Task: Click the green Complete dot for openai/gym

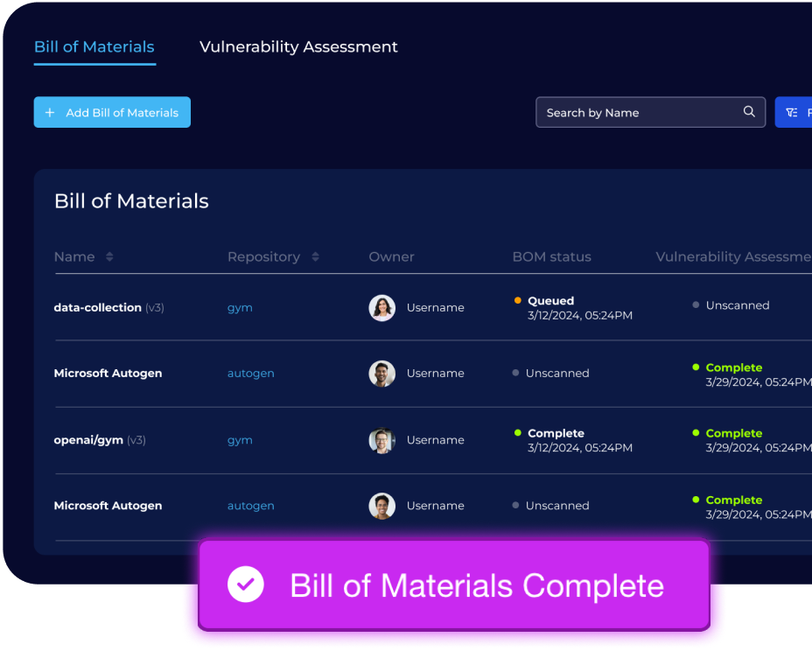Action: [517, 433]
